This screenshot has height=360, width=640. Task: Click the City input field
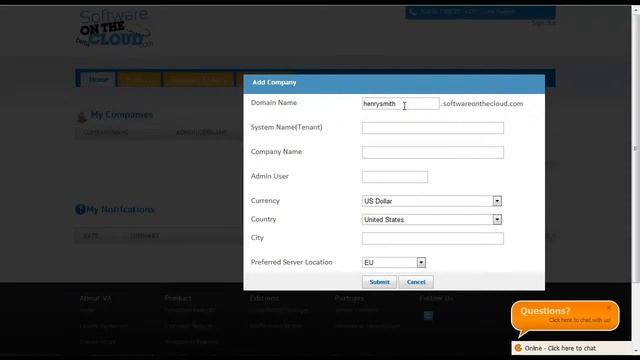[433, 238]
